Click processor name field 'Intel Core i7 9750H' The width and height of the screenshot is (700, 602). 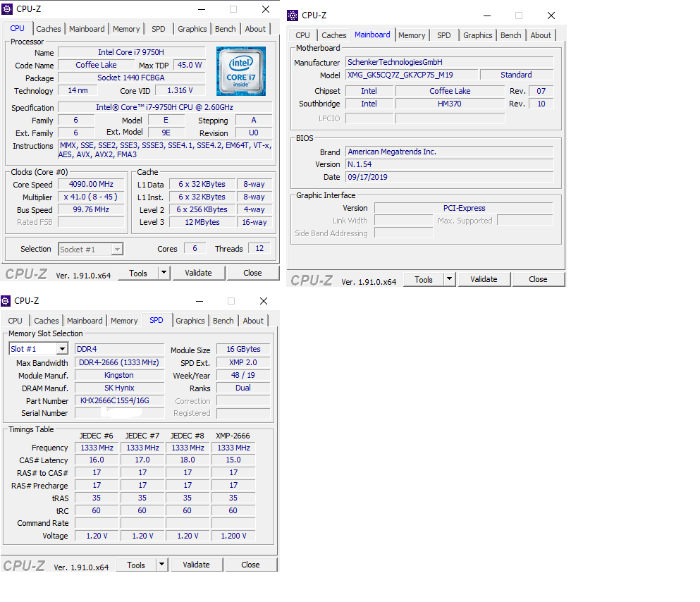pos(131,52)
